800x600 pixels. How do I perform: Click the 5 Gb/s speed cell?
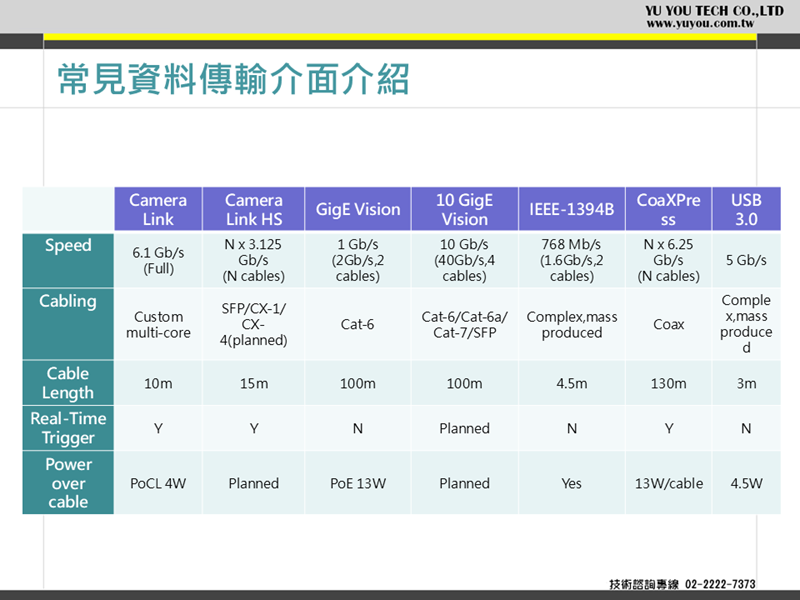[746, 260]
